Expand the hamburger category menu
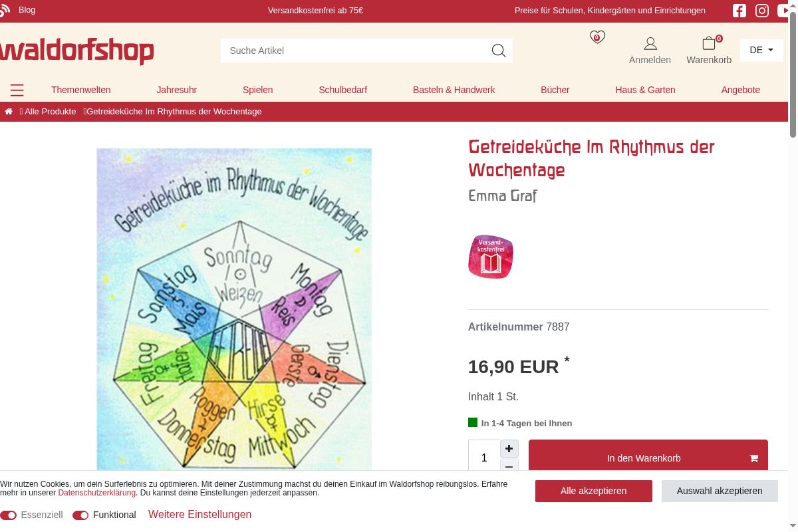This screenshot has width=798, height=532. click(x=17, y=90)
